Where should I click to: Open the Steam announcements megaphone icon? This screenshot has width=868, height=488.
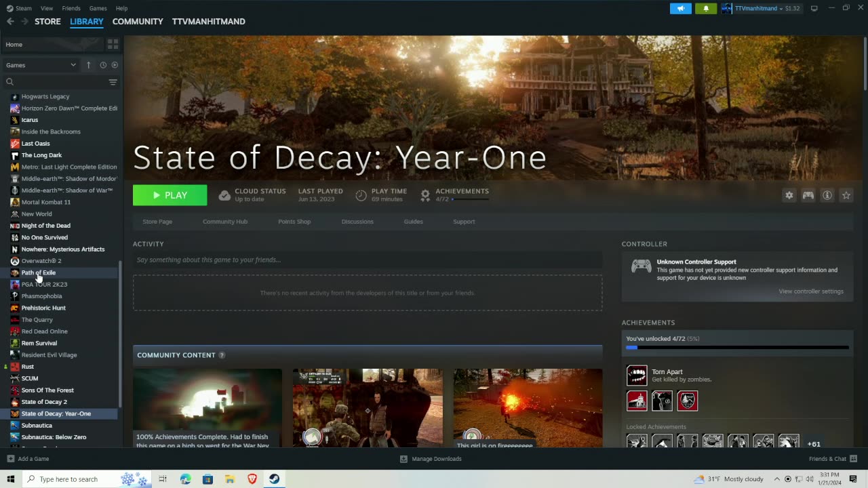[681, 8]
